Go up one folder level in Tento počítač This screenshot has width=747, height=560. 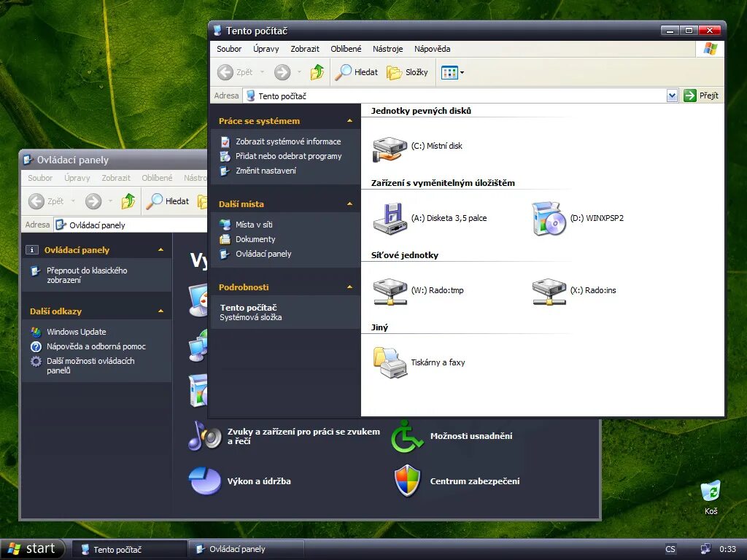[x=317, y=72]
